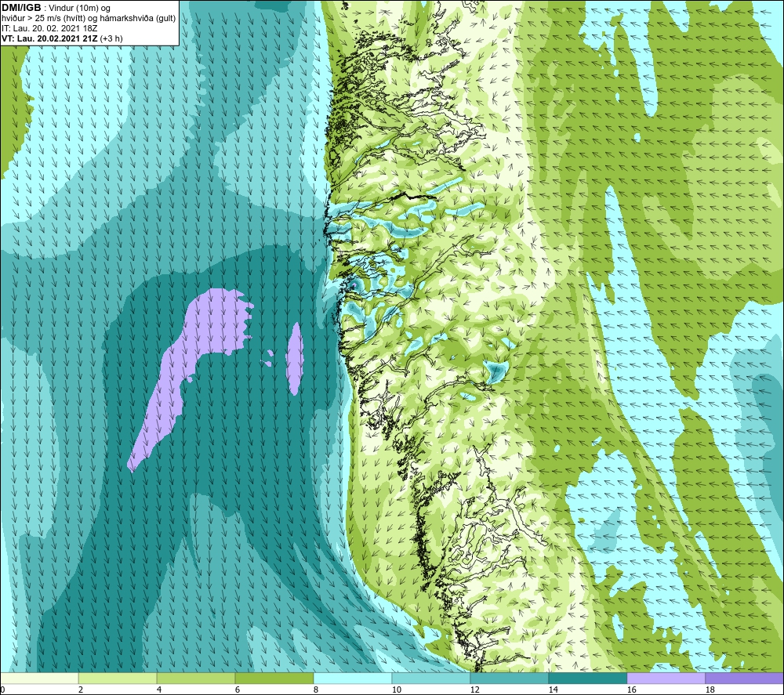This screenshot has height=695, width=784.
Task: Select the medium teal 12–14 legend swatch
Action: coord(509,678)
